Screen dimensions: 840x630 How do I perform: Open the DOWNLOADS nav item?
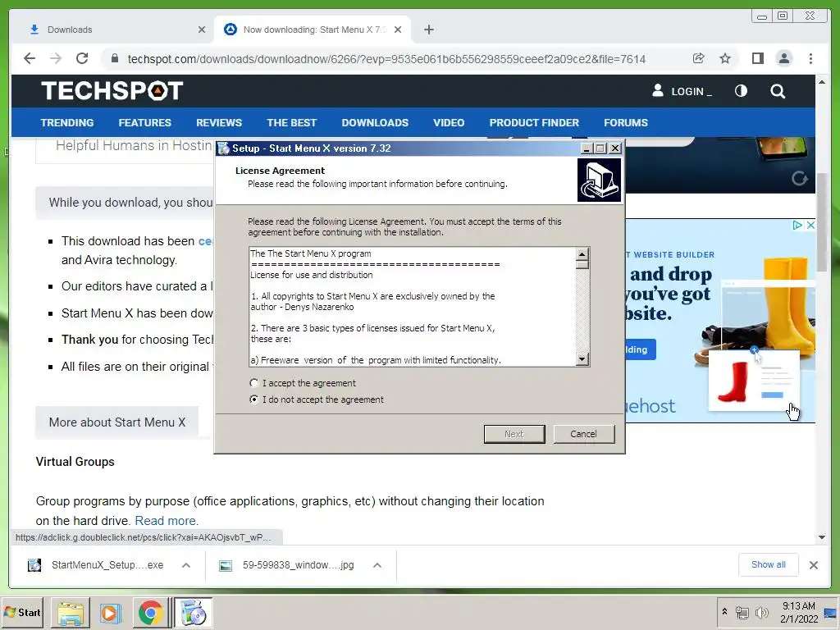[x=375, y=123]
